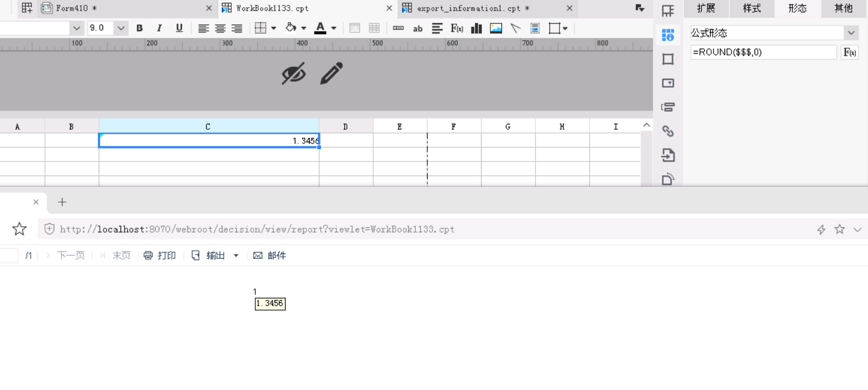
Task: Open hyperlink panel icon
Action: pos(667,131)
